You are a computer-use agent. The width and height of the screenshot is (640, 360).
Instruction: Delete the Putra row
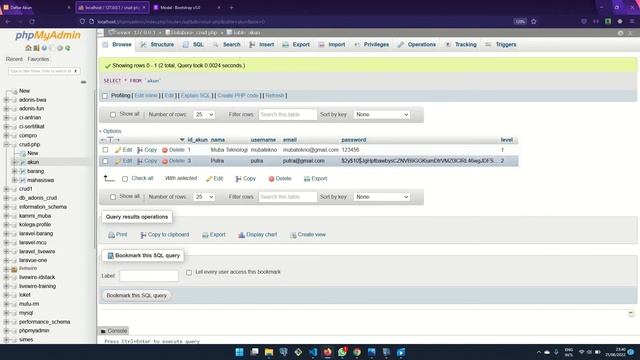(173, 161)
